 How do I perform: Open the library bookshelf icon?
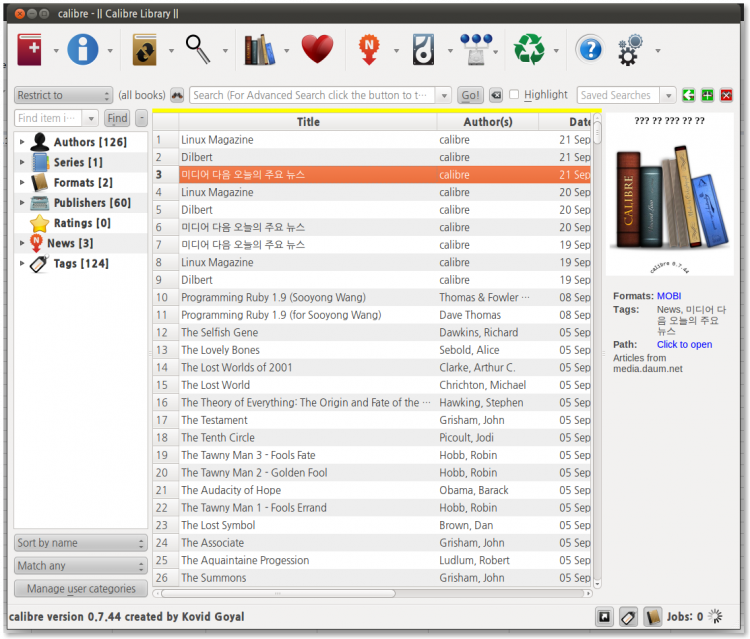(x=259, y=50)
